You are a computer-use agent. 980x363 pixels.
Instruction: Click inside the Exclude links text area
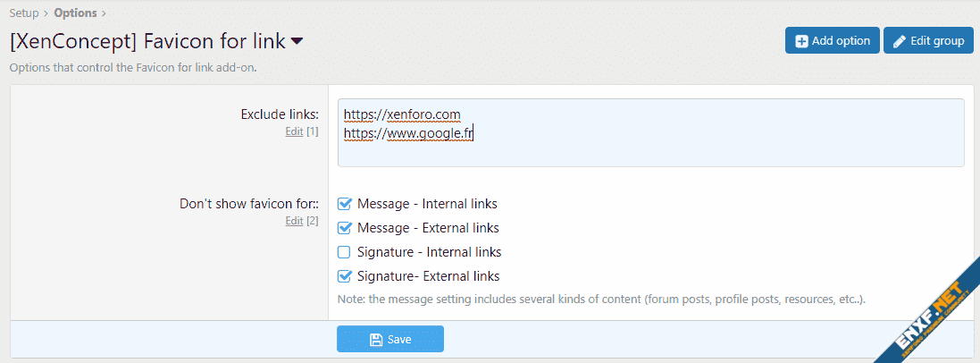click(650, 150)
